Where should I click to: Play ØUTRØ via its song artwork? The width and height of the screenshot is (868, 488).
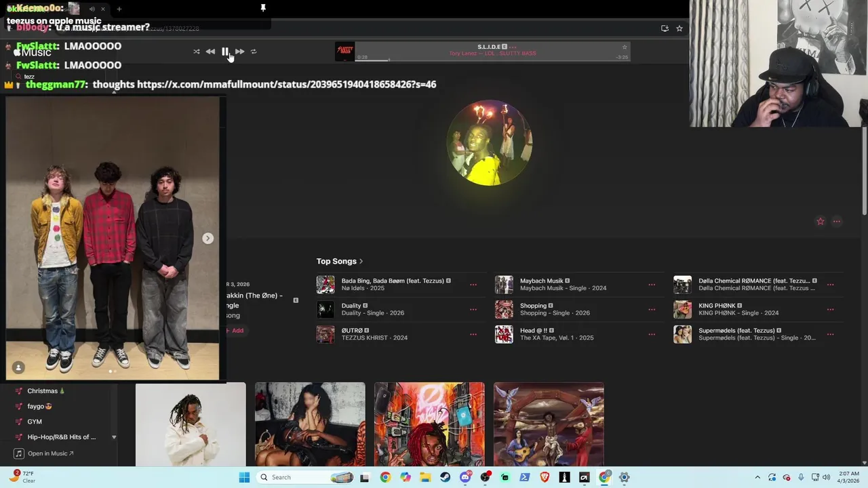click(x=325, y=334)
